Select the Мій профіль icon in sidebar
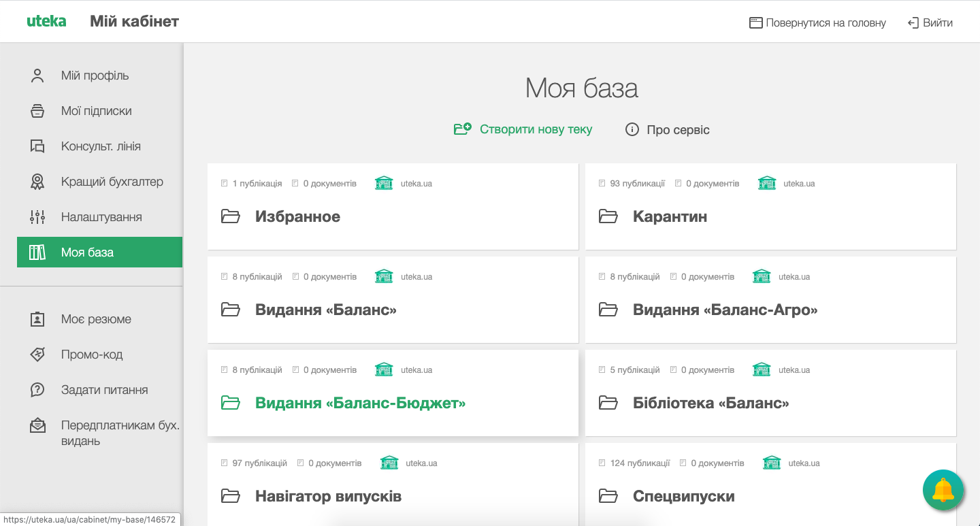This screenshot has height=526, width=980. [x=37, y=76]
